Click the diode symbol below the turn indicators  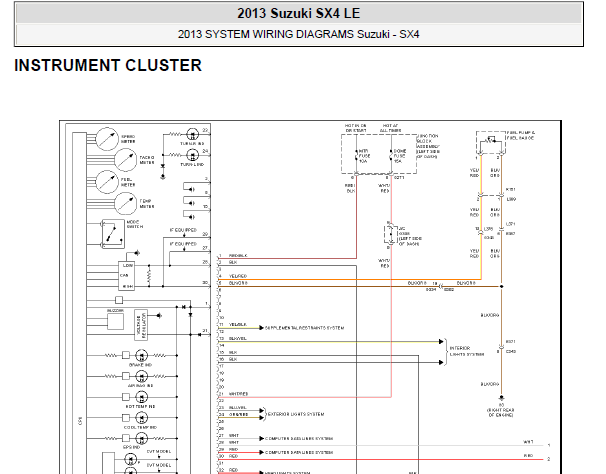163,166
